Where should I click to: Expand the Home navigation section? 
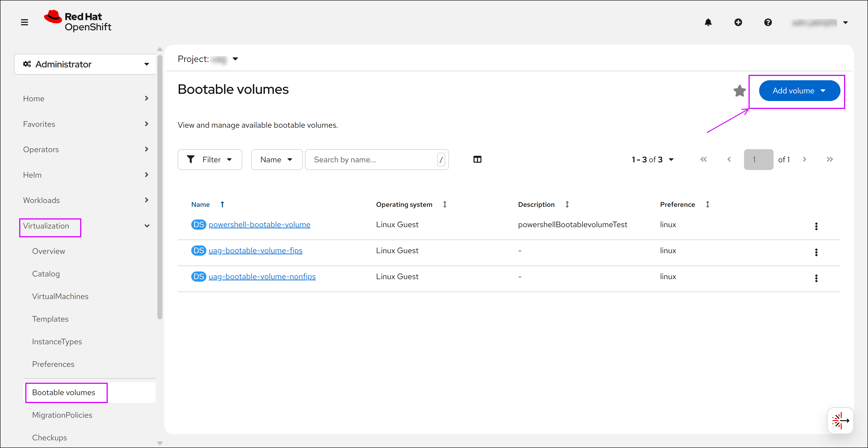[x=86, y=99]
